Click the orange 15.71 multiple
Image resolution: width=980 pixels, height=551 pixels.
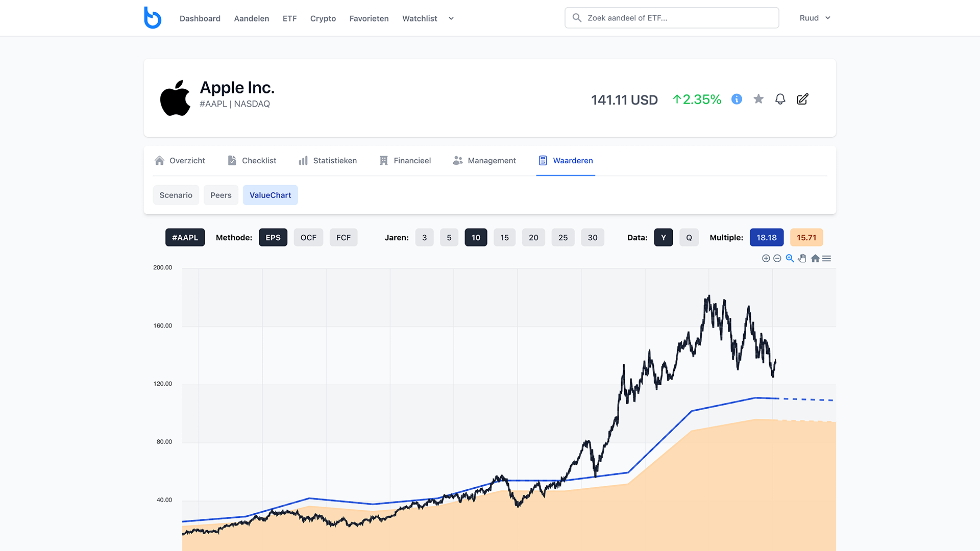[x=806, y=237]
